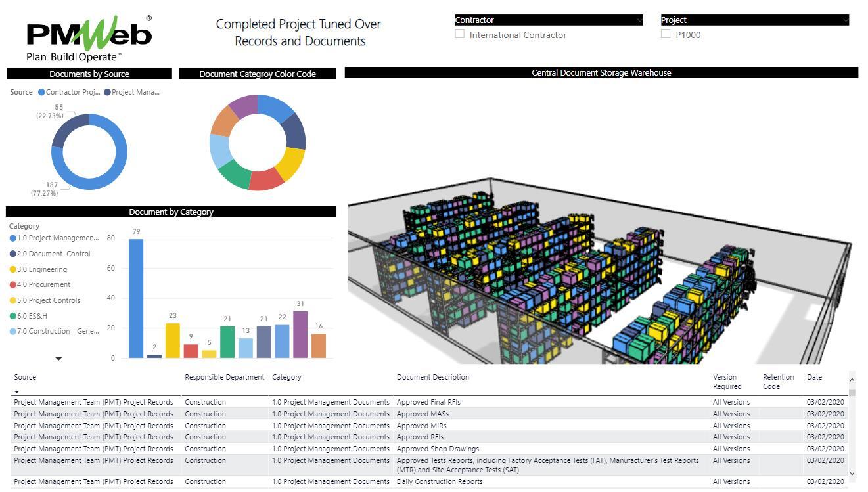
Task: Tick the P1000 project checkbox
Action: point(666,34)
